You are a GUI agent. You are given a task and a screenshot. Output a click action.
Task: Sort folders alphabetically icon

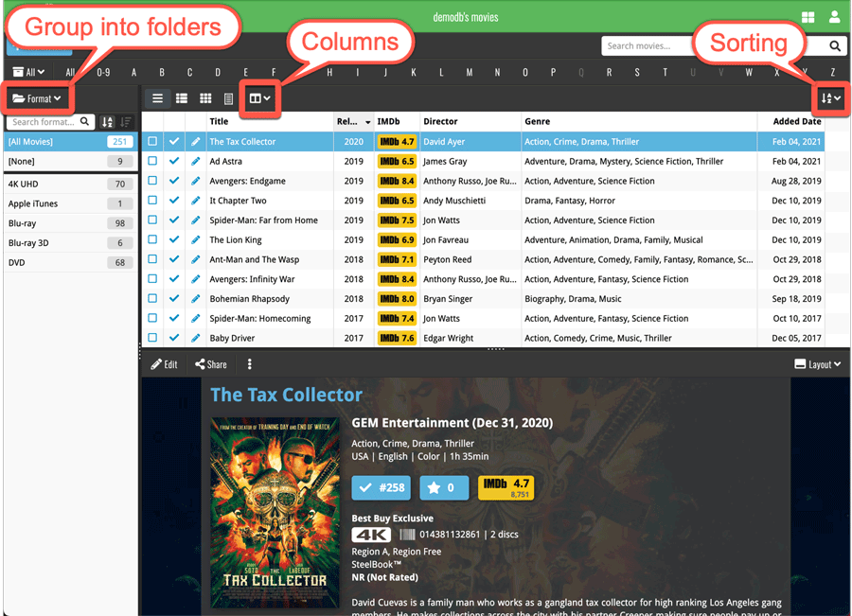click(108, 122)
